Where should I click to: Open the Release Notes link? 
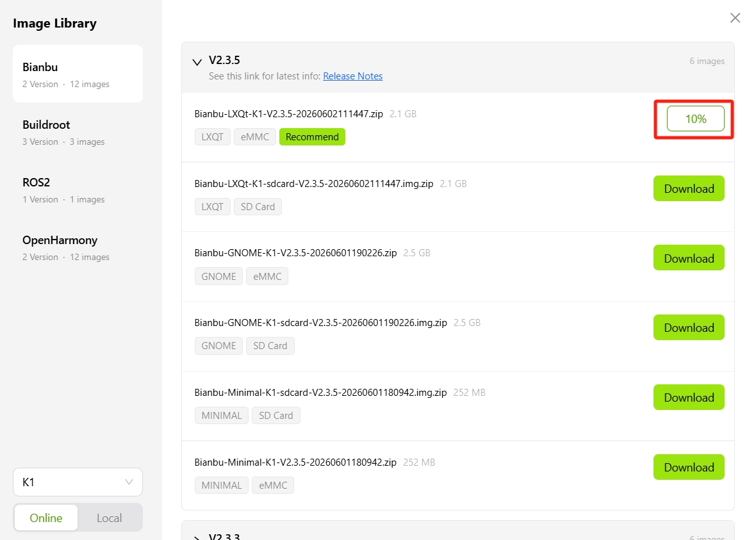pos(352,76)
